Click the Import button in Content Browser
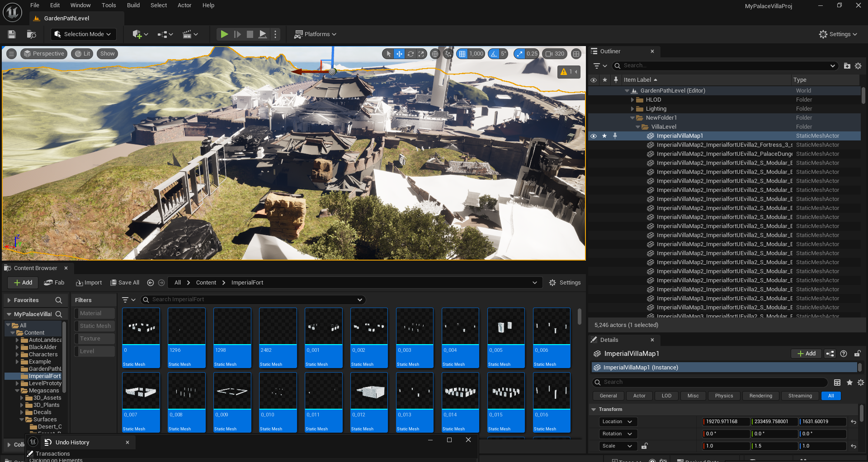The image size is (868, 462). [89, 283]
